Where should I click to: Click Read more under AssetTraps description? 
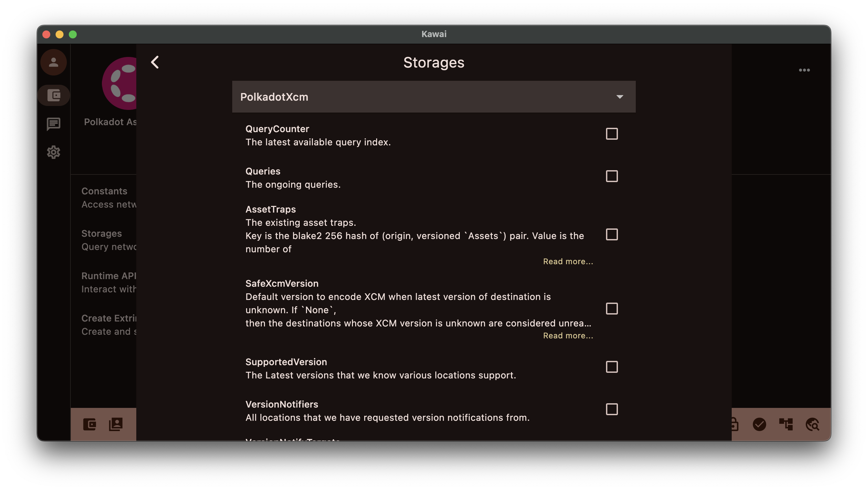[568, 261]
